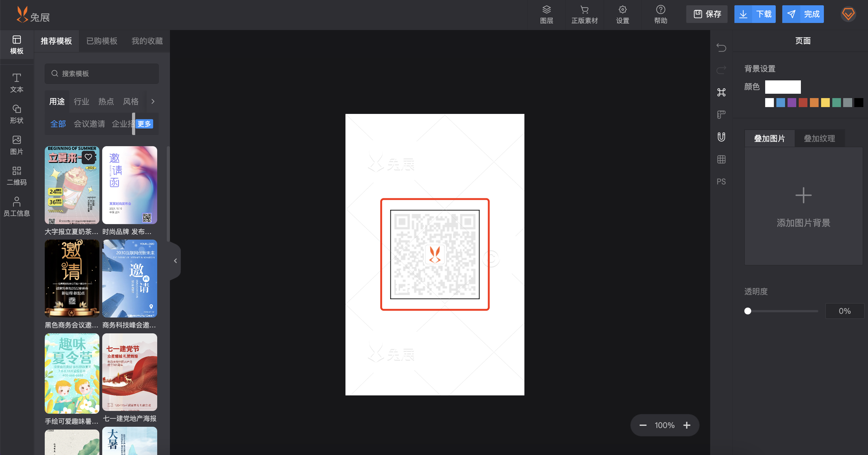Click the 完成 finish button
Viewport: 868px width, 455px height.
click(x=803, y=14)
